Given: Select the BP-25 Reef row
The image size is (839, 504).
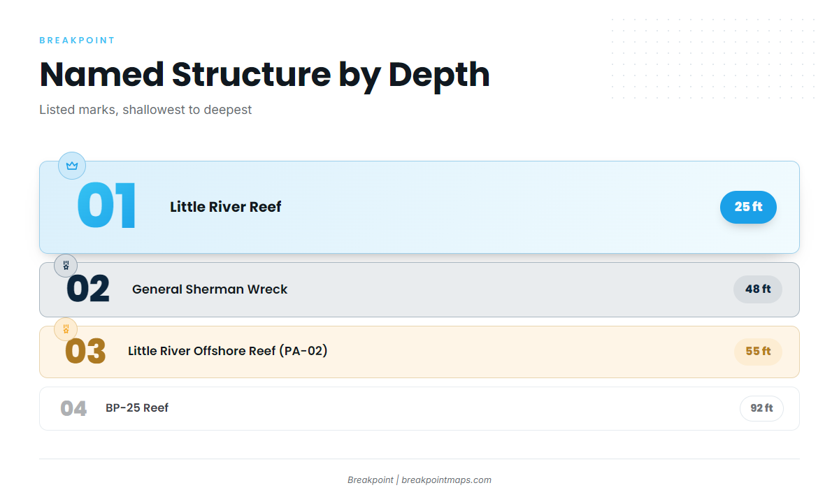Looking at the screenshot, I should (x=419, y=408).
